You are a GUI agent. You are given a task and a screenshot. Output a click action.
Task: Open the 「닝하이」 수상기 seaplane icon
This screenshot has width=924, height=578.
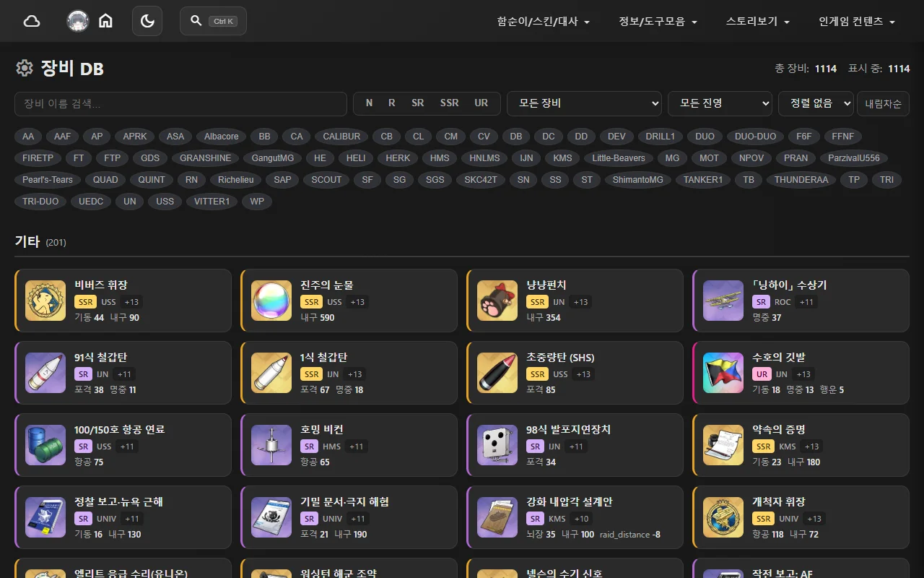[723, 301]
